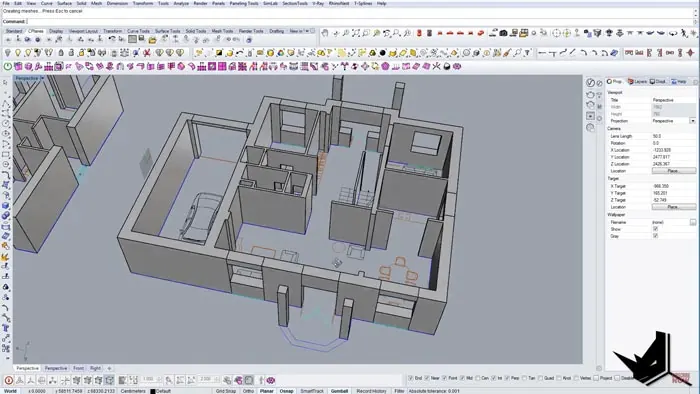Click the black-and-yellow square icon in the toolbar

(219, 53)
